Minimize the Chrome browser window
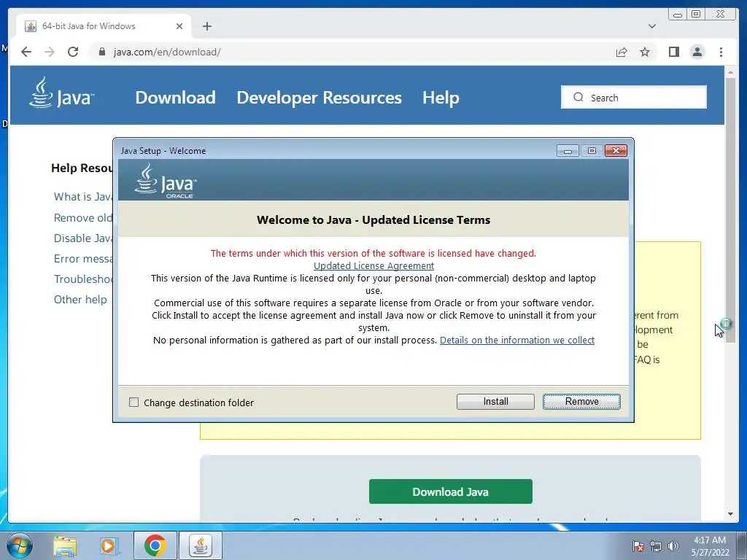The height and width of the screenshot is (560, 747). tap(678, 15)
